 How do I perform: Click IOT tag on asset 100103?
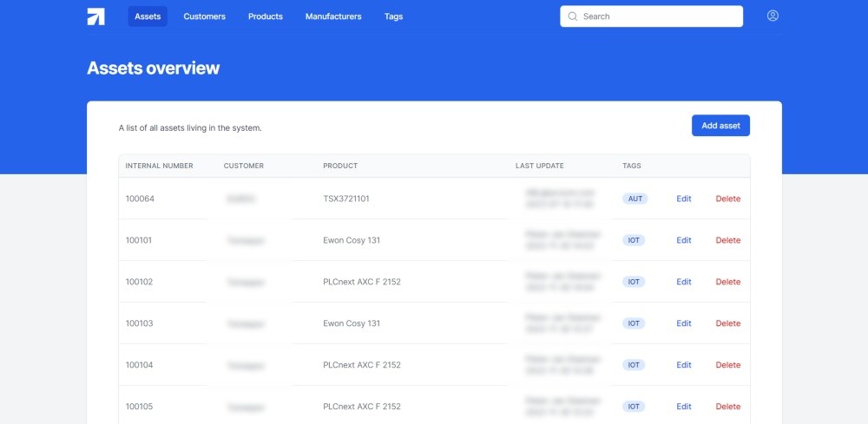click(634, 323)
